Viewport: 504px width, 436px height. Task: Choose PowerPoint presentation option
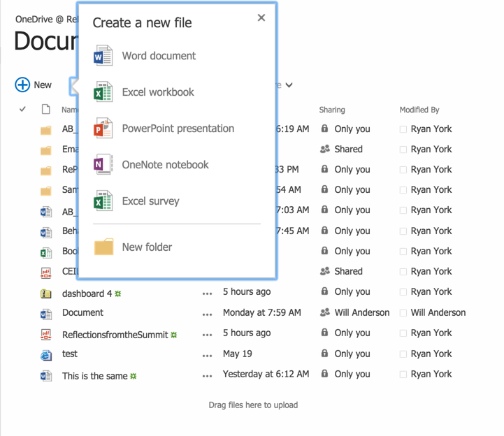178,129
